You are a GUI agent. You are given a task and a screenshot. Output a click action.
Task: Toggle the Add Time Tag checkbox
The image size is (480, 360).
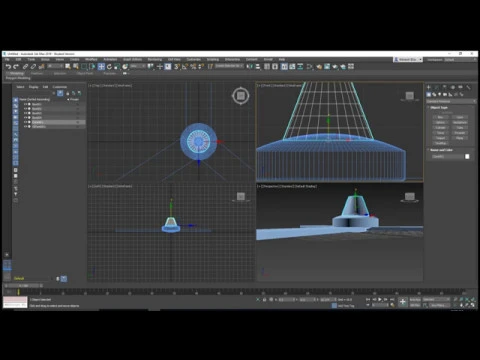pos(334,305)
